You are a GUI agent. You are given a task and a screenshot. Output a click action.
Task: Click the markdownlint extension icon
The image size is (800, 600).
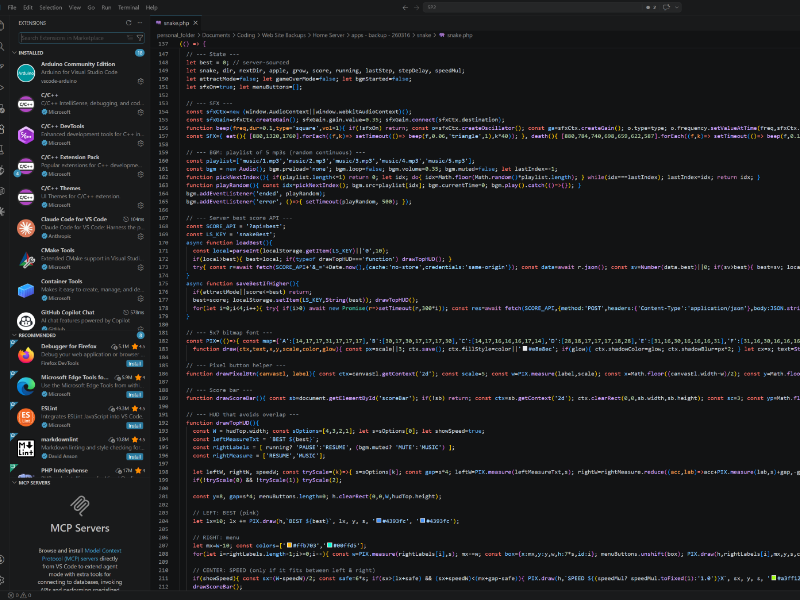click(x=26, y=447)
